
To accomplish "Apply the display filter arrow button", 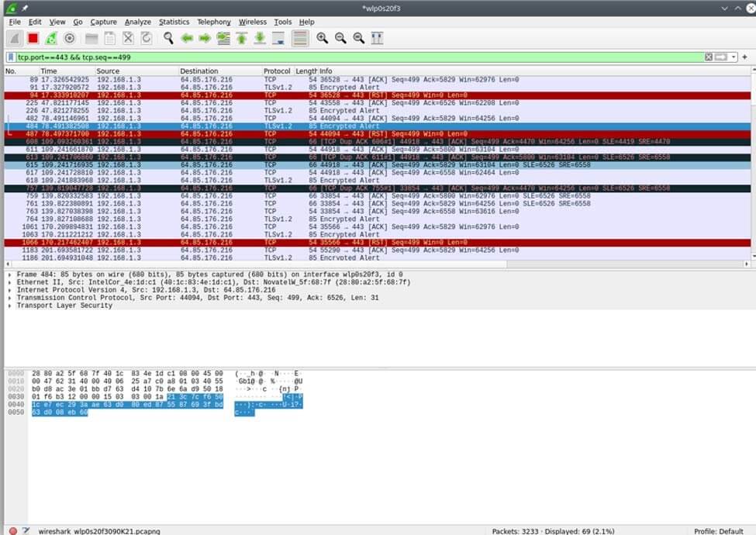I will coord(721,57).
